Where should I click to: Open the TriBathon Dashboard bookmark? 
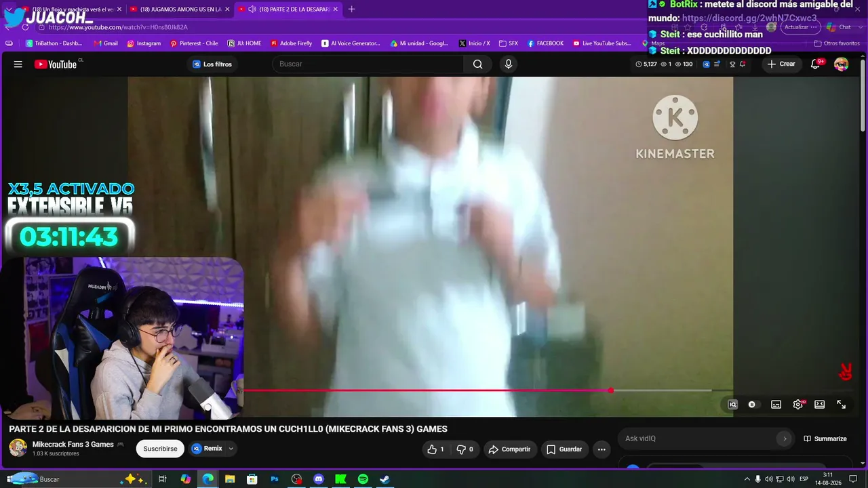pyautogui.click(x=54, y=43)
